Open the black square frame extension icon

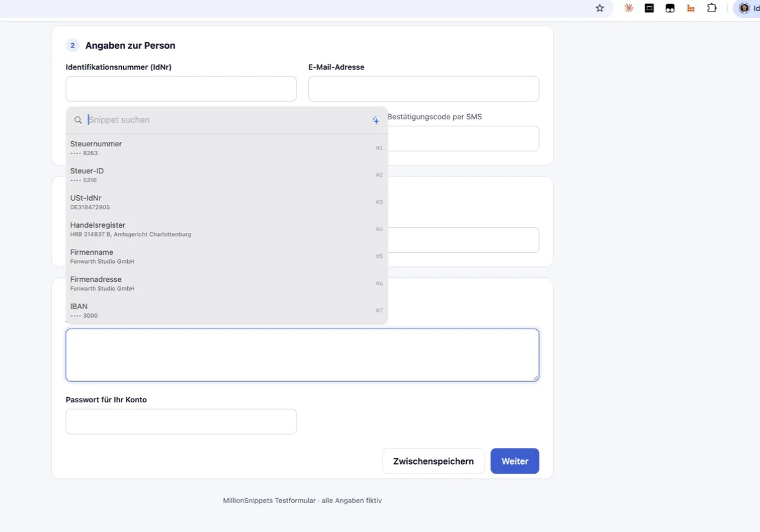pos(650,8)
